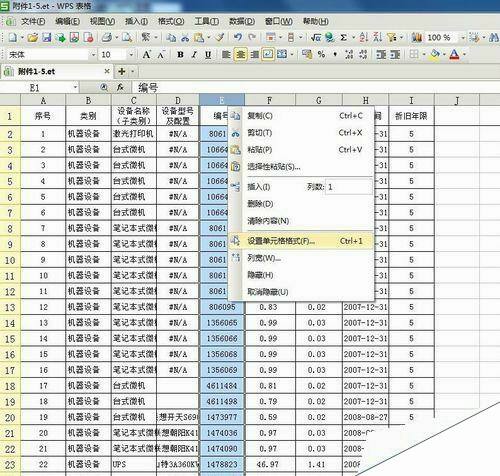Open the 数据(D) menu

[242, 22]
